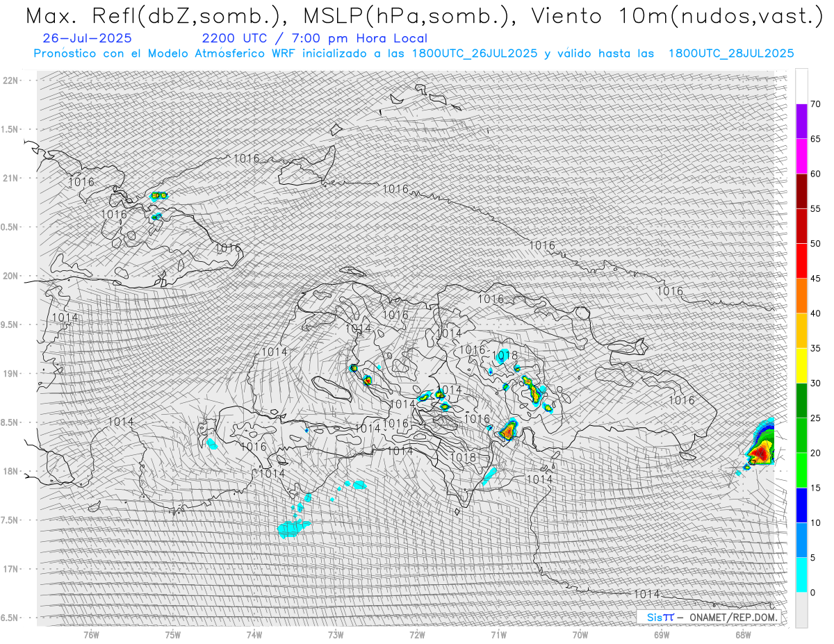The image size is (834, 644).
Task: Click the time text 2200 UTC / 7:00 pm Hora Local
Action: point(315,39)
